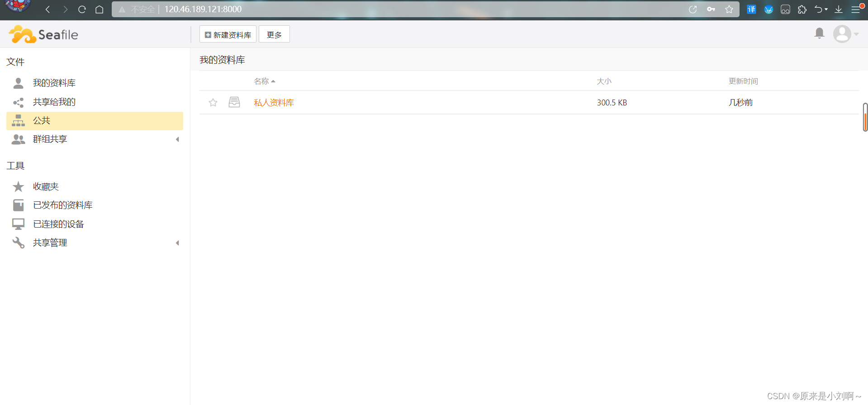
Task: Click update time 几秒前
Action: (740, 103)
